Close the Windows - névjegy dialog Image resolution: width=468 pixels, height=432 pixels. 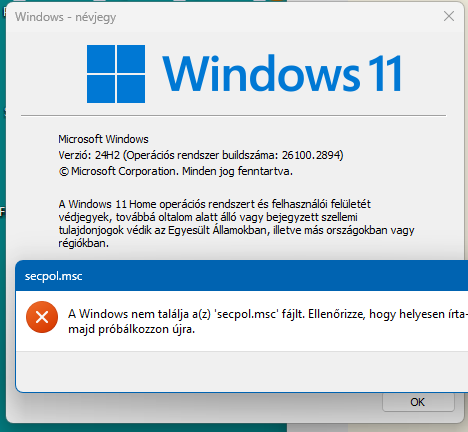point(449,16)
